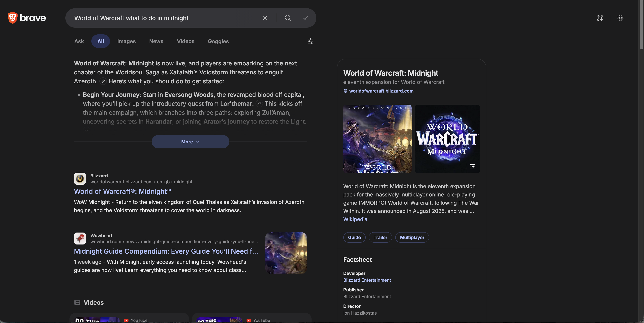The image size is (644, 323).
Task: Click the Blizzard favicon on first result
Action: 80,179
